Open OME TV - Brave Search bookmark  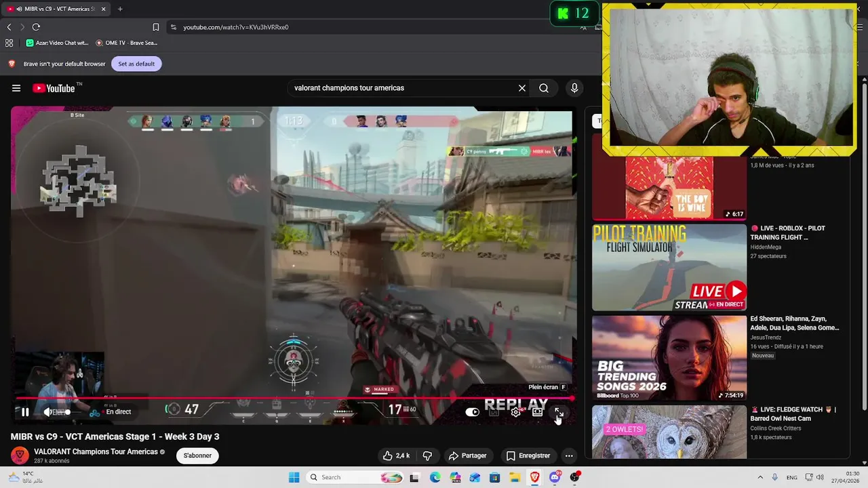pyautogui.click(x=127, y=43)
